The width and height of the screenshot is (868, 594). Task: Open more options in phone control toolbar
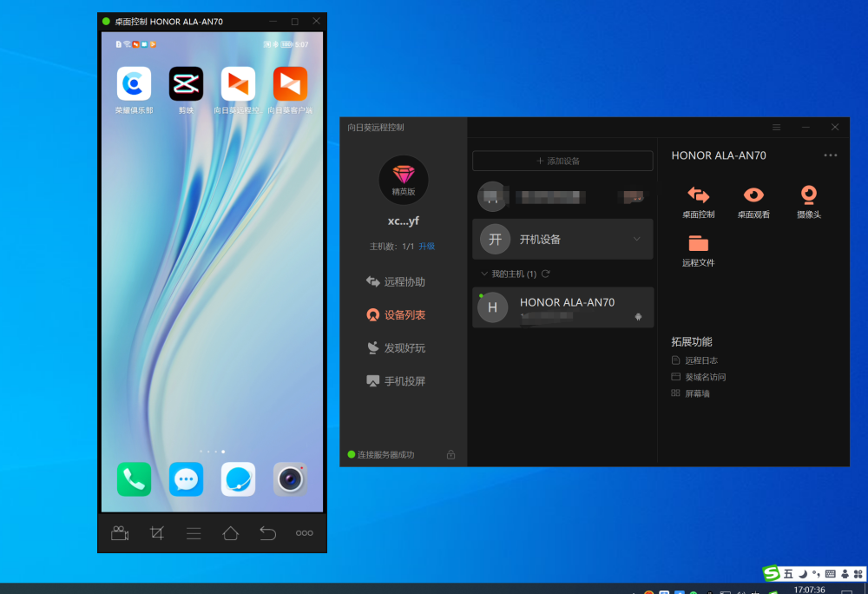tap(305, 533)
